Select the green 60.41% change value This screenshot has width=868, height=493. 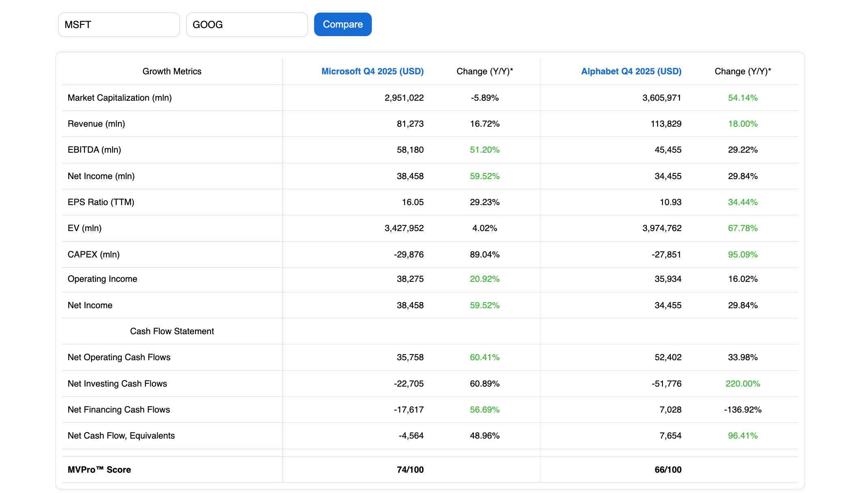click(485, 357)
